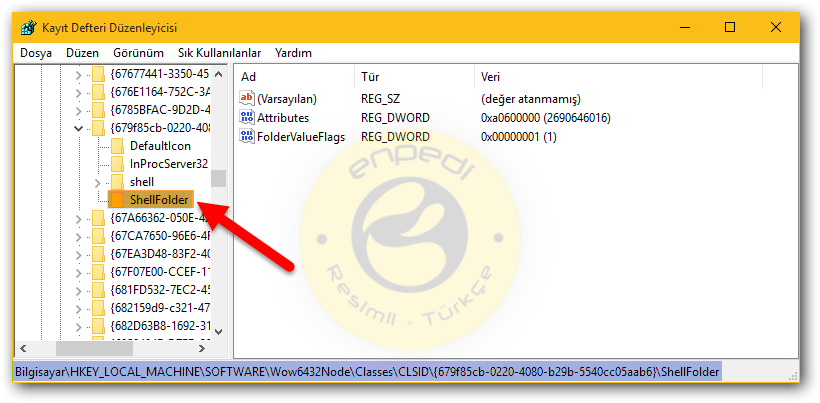This screenshot has width=820, height=403.
Task: Collapse the {679f85cb-0220-408 key
Action: pos(78,128)
